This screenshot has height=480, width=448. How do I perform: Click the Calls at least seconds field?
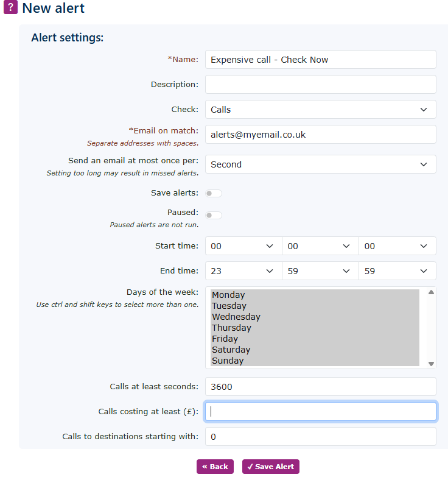321,386
